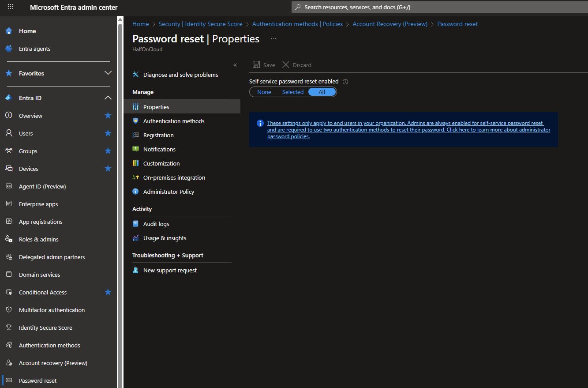
Task: Set self service password reset to Selected
Action: [293, 92]
